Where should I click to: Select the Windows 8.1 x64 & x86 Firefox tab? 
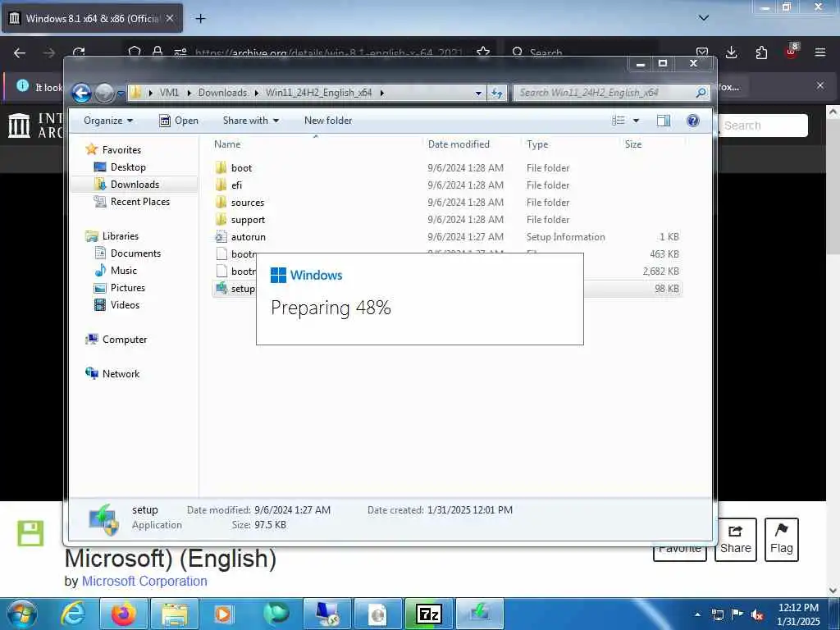coord(92,19)
